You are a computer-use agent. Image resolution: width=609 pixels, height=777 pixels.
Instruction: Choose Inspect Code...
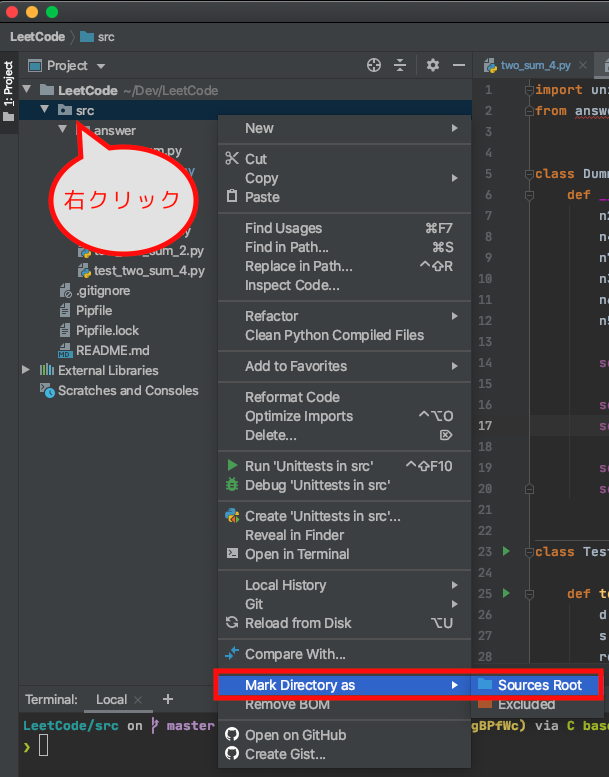click(344, 285)
